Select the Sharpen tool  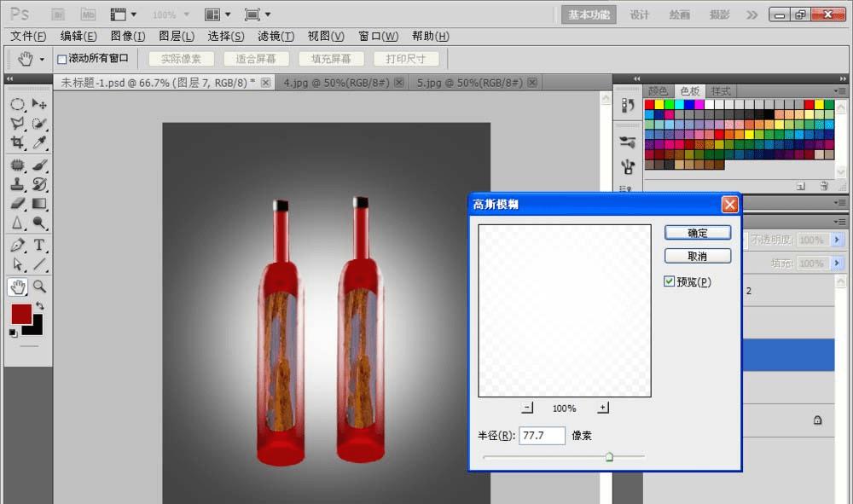(x=17, y=223)
